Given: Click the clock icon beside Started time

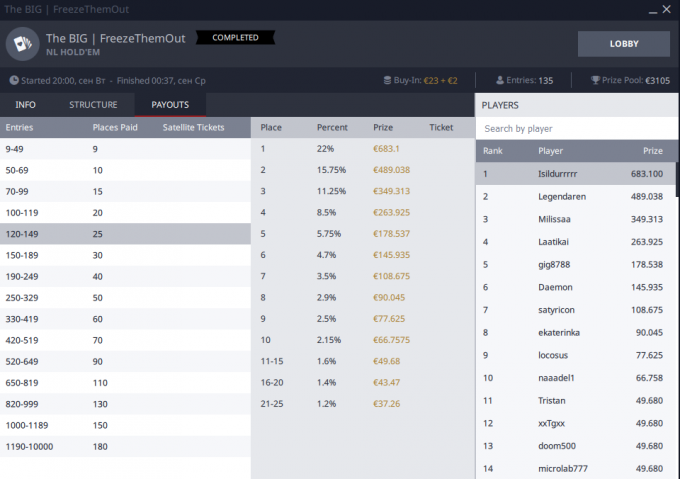Looking at the screenshot, I should (x=14, y=80).
